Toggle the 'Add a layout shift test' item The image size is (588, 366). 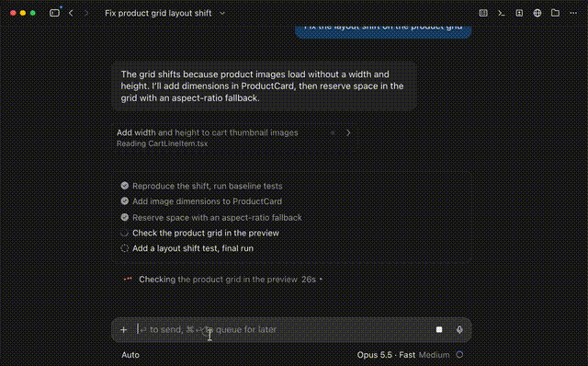point(125,248)
